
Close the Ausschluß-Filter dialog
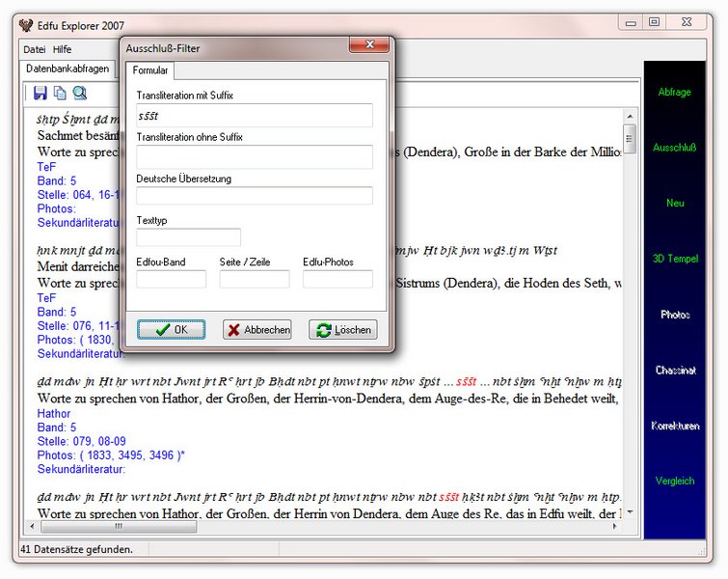coord(367,46)
